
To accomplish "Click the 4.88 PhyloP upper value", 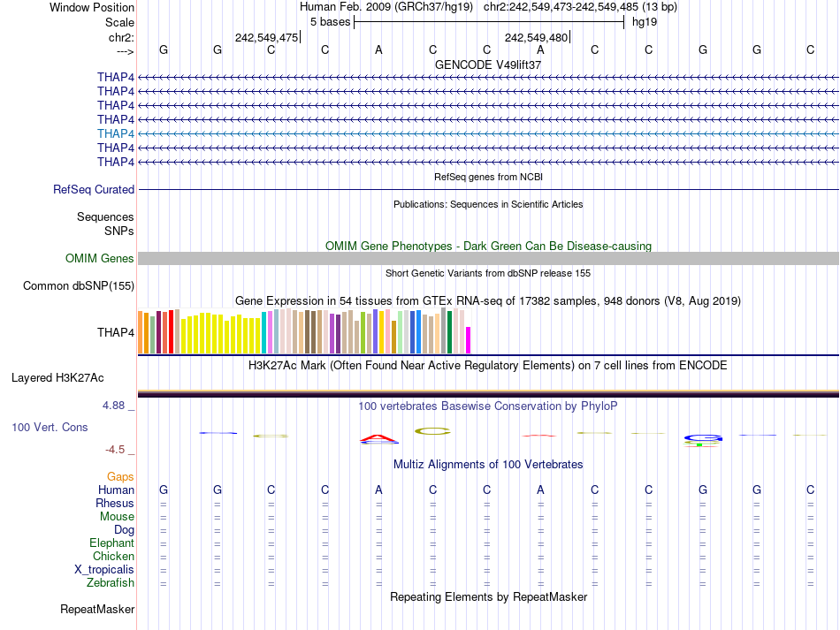I will (113, 406).
